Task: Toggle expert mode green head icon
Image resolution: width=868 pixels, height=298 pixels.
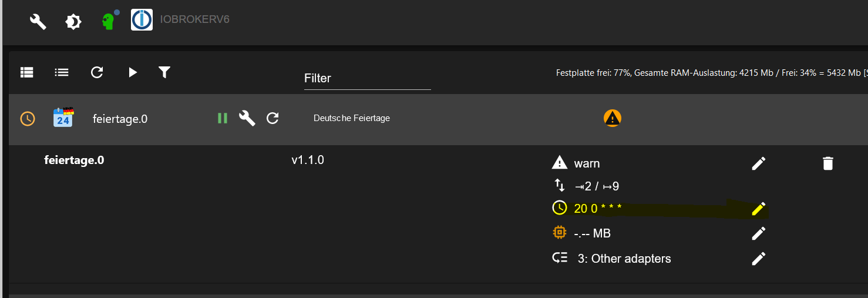Action: pyautogui.click(x=108, y=22)
